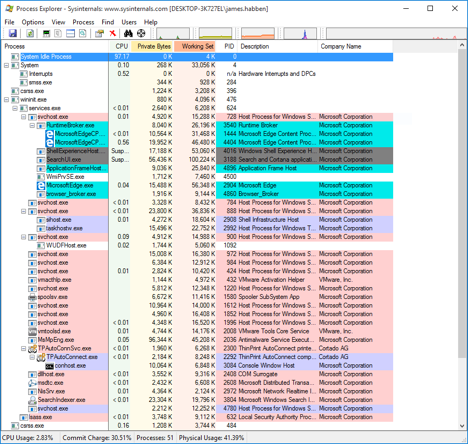This screenshot has width=468, height=444.
Task: Sort by the Company Name column header
Action: pos(355,46)
